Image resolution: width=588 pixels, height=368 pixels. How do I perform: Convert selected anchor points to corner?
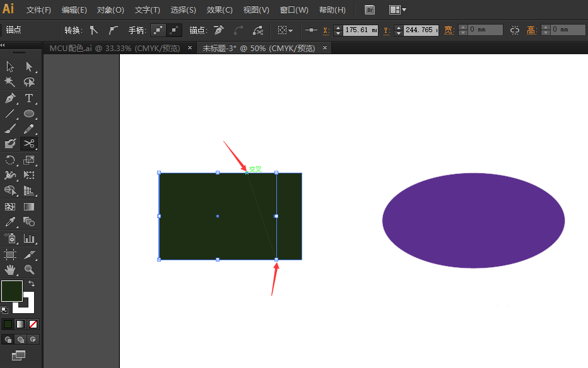tap(94, 30)
